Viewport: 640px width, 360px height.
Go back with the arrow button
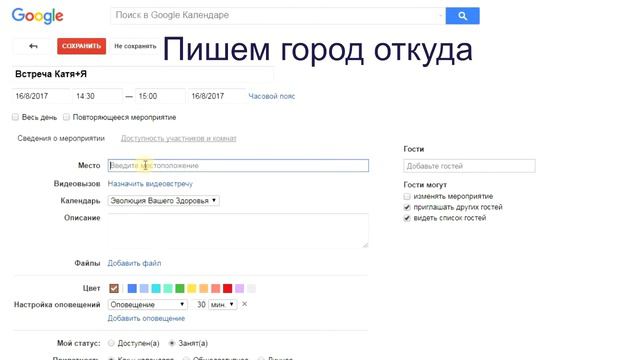tap(33, 46)
